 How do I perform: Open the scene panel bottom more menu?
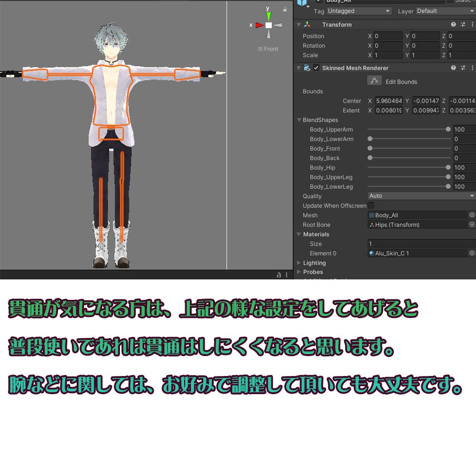click(x=287, y=275)
